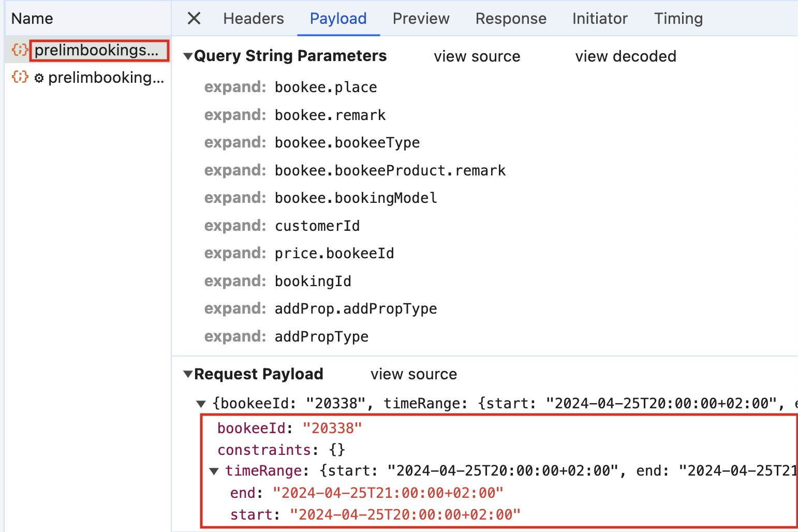Open the Initiator tab
Screen dimensions: 798x532
[600, 19]
